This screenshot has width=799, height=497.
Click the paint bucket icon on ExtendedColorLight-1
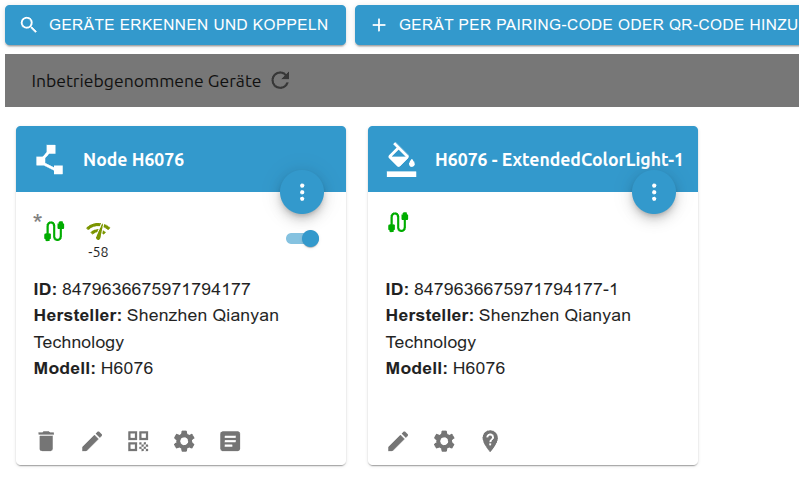tap(401, 158)
